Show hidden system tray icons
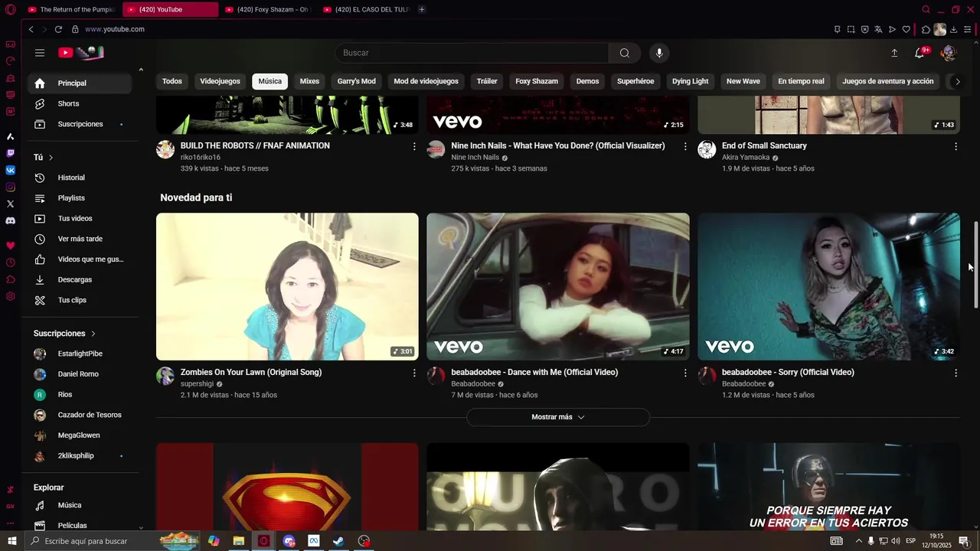Image resolution: width=980 pixels, height=551 pixels. tap(858, 541)
